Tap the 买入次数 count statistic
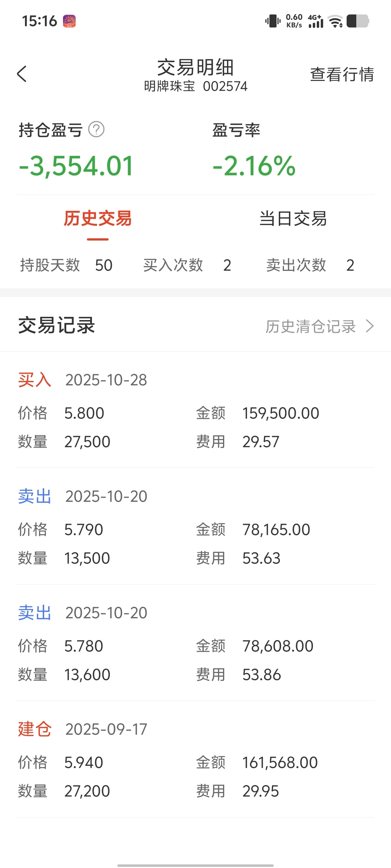The width and height of the screenshot is (391, 868). [187, 265]
